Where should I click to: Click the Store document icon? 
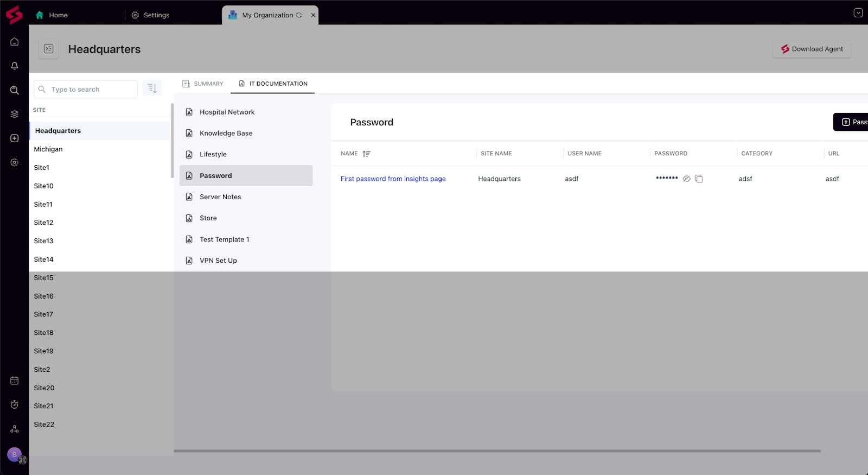point(189,218)
